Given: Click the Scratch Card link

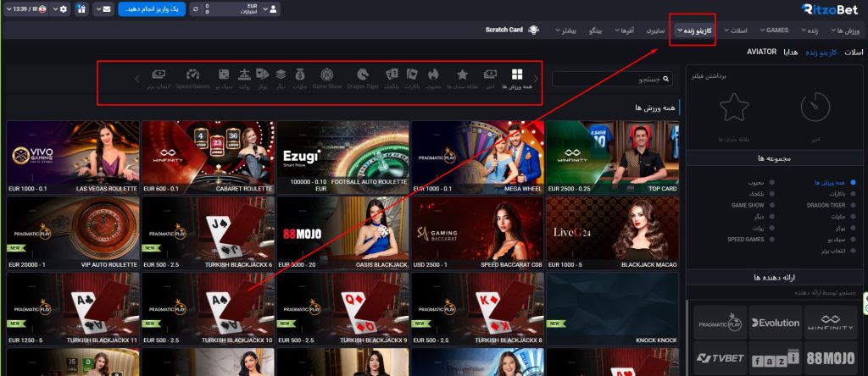Looking at the screenshot, I should click(504, 30).
